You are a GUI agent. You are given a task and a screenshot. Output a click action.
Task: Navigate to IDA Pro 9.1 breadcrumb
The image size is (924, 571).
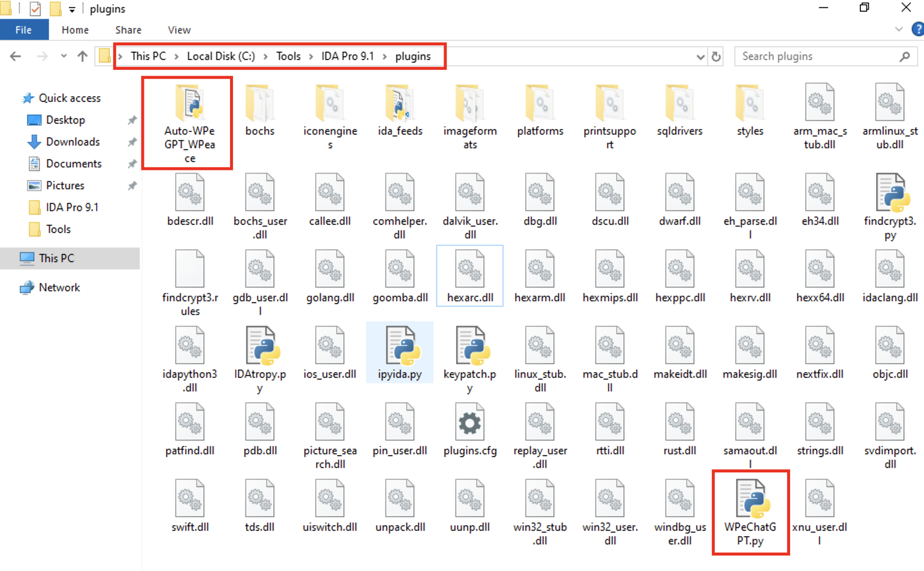(347, 56)
